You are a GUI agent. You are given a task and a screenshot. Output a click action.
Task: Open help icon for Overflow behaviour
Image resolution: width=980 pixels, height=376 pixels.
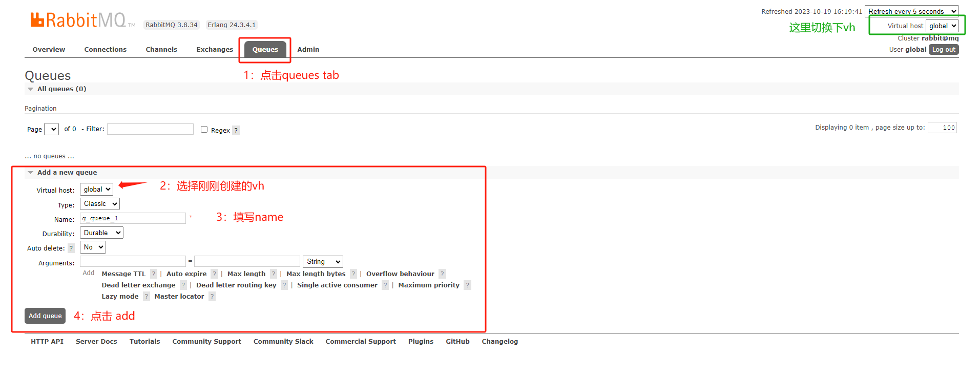(442, 274)
